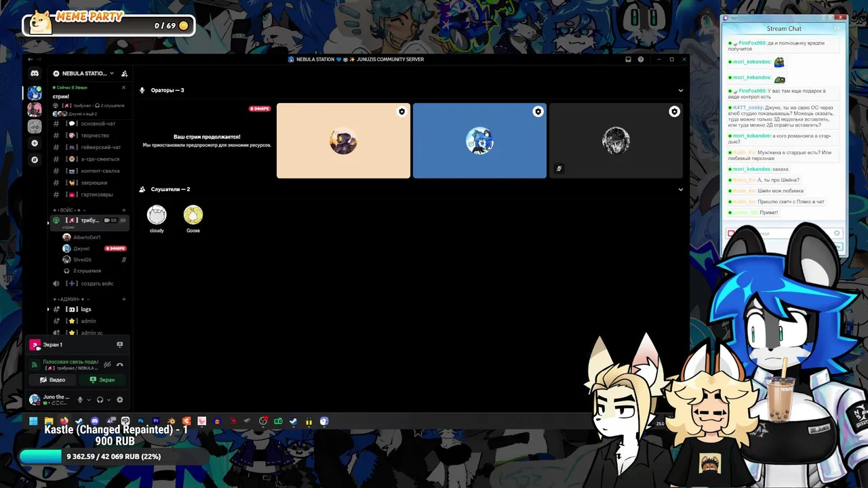The width and height of the screenshot is (868, 488).
Task: Open Discord direct messages home icon
Action: pos(35,73)
